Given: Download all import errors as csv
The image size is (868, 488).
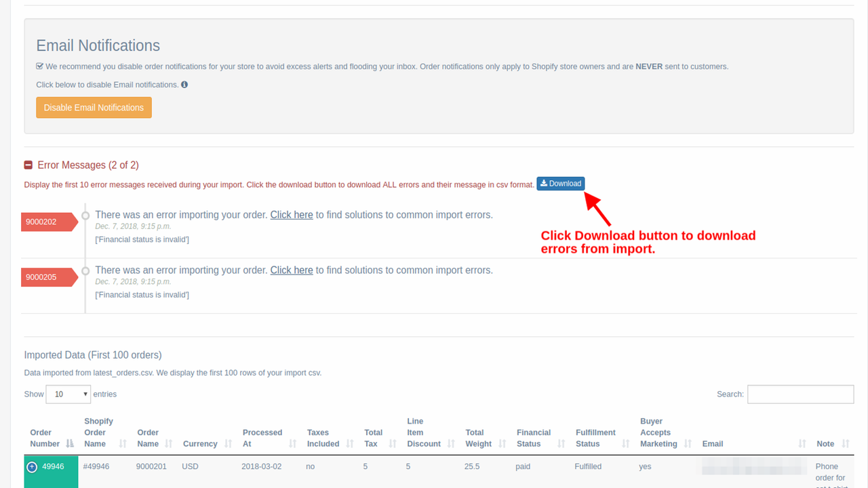Looking at the screenshot, I should click(x=561, y=183).
